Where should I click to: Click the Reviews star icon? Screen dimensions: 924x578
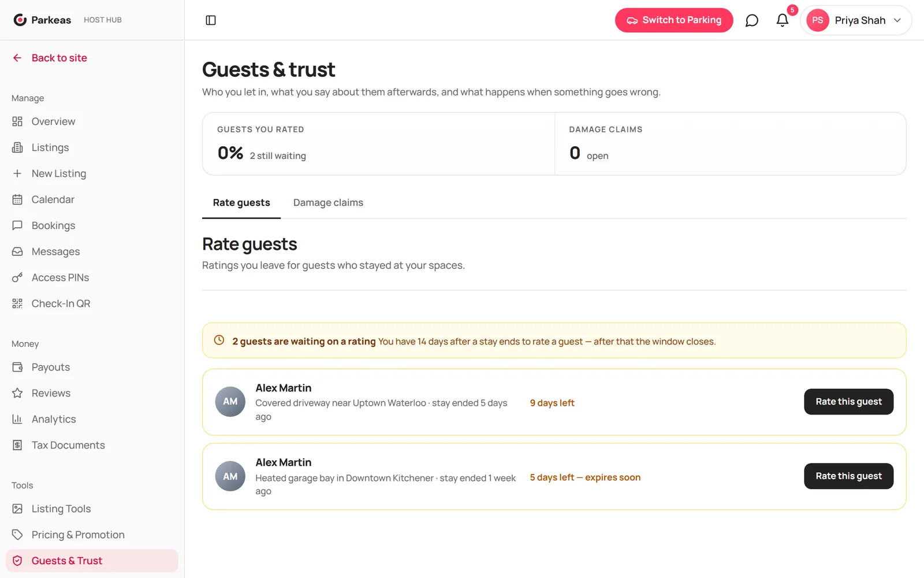click(x=17, y=393)
